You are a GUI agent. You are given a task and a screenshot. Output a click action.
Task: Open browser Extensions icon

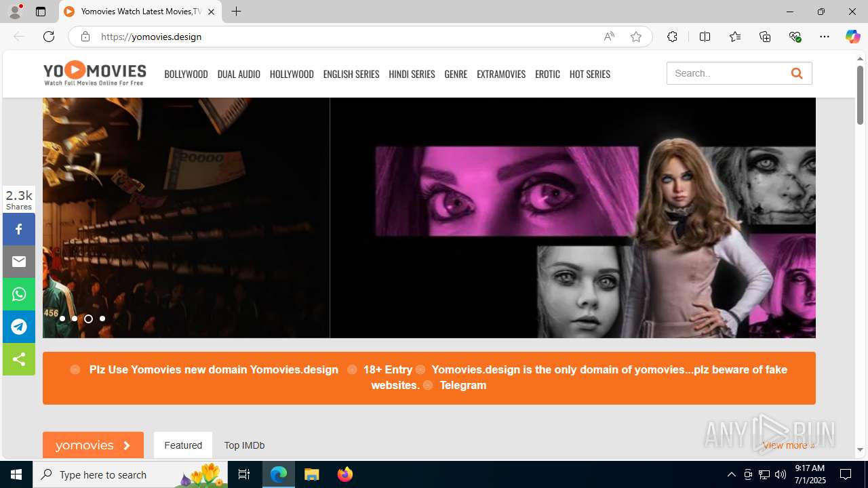672,37
